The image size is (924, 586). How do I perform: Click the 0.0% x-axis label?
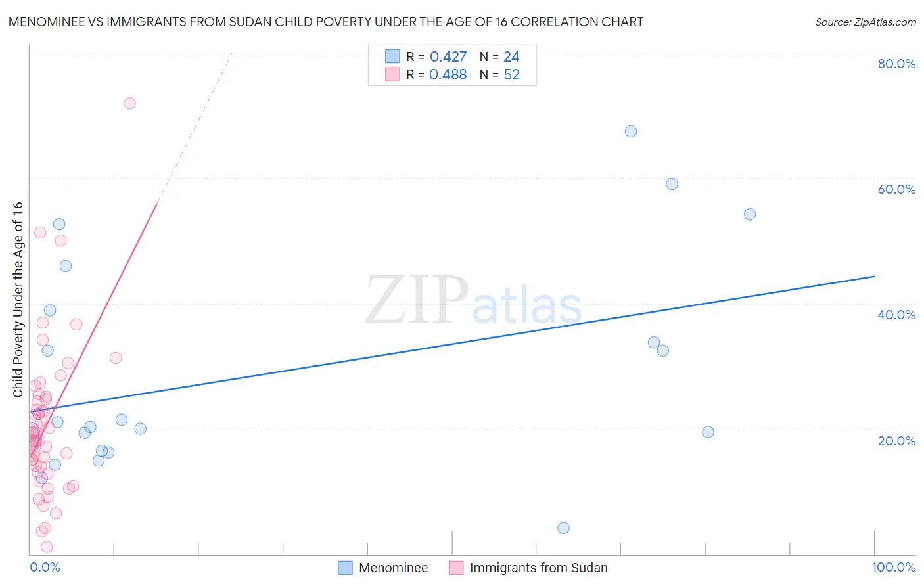pyautogui.click(x=45, y=567)
